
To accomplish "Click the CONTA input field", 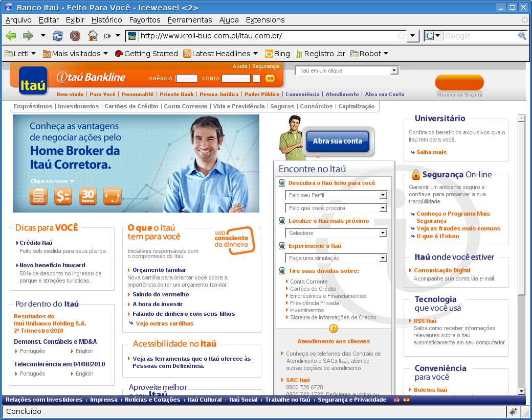I will coord(236,78).
